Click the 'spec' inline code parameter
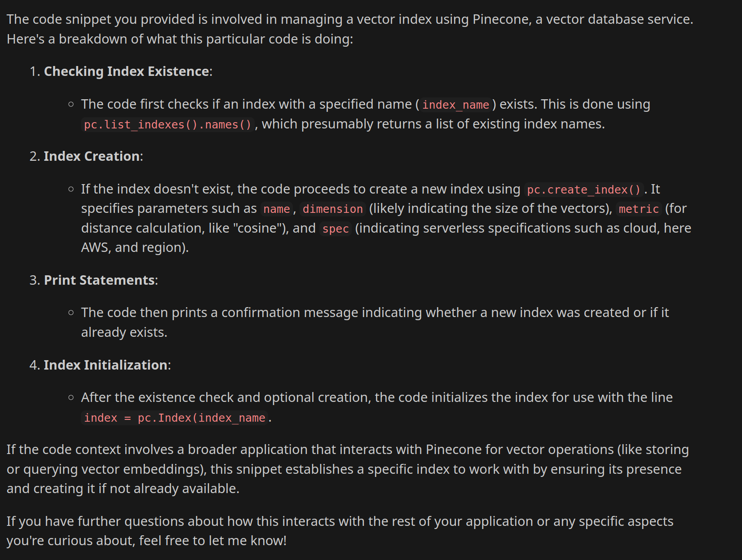 pos(336,229)
